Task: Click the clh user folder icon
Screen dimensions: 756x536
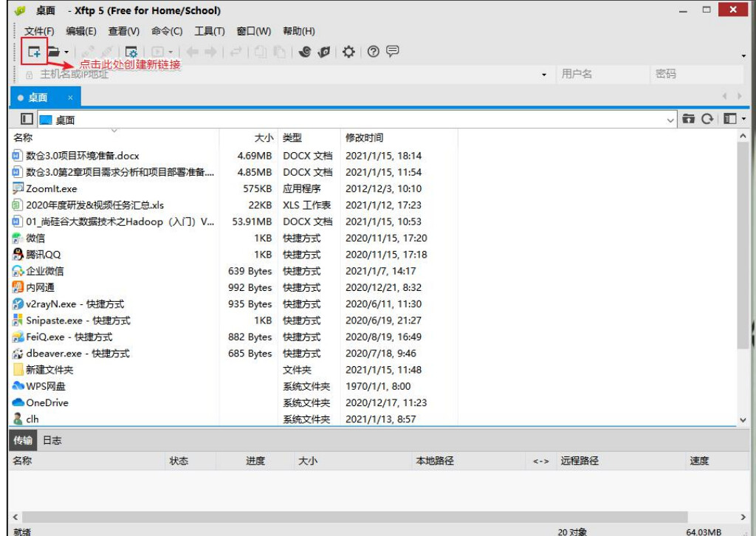Action: (x=18, y=419)
